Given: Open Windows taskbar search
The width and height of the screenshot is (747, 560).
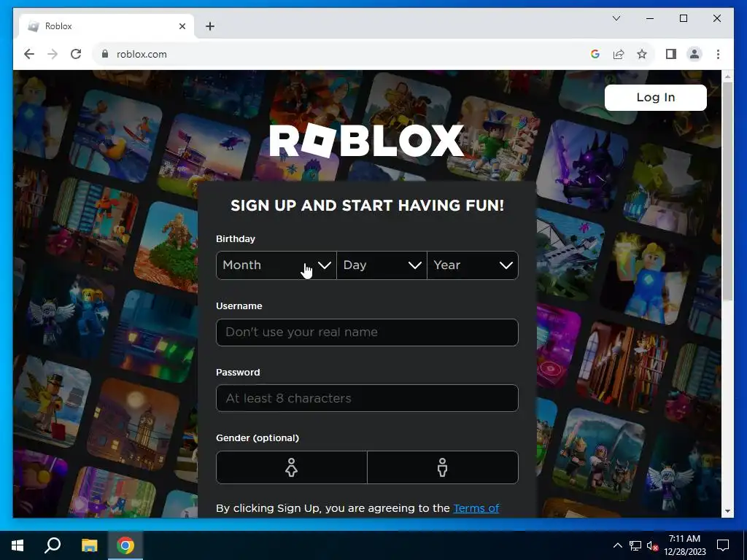Looking at the screenshot, I should click(x=53, y=545).
